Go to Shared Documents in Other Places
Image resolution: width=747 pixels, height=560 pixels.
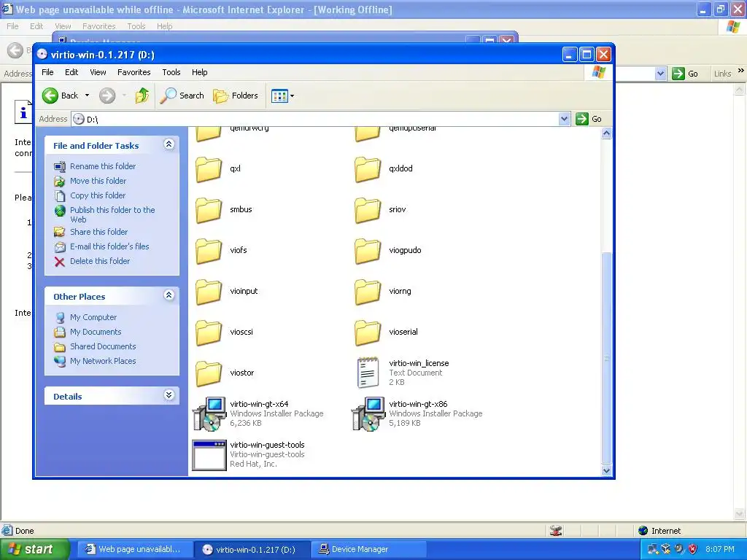click(x=103, y=346)
